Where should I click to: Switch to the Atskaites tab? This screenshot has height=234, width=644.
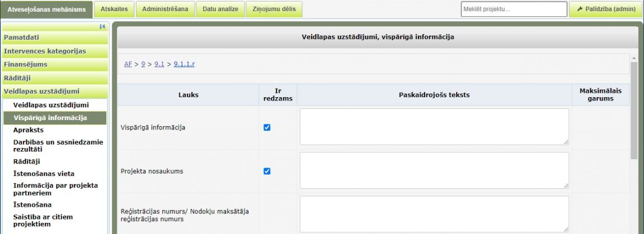point(114,9)
